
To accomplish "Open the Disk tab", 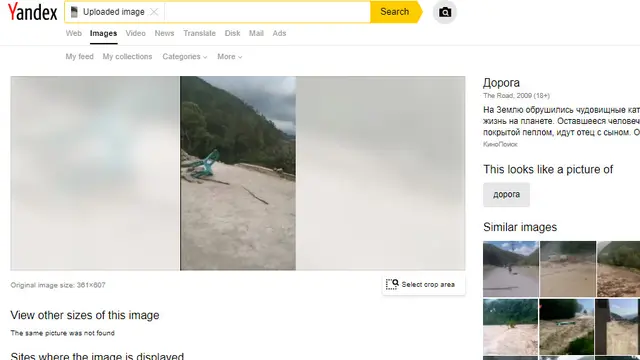I will (232, 33).
